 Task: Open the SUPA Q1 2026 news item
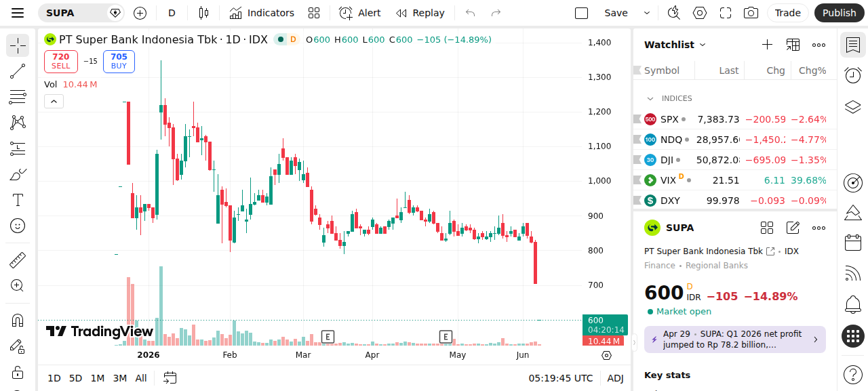click(x=735, y=339)
